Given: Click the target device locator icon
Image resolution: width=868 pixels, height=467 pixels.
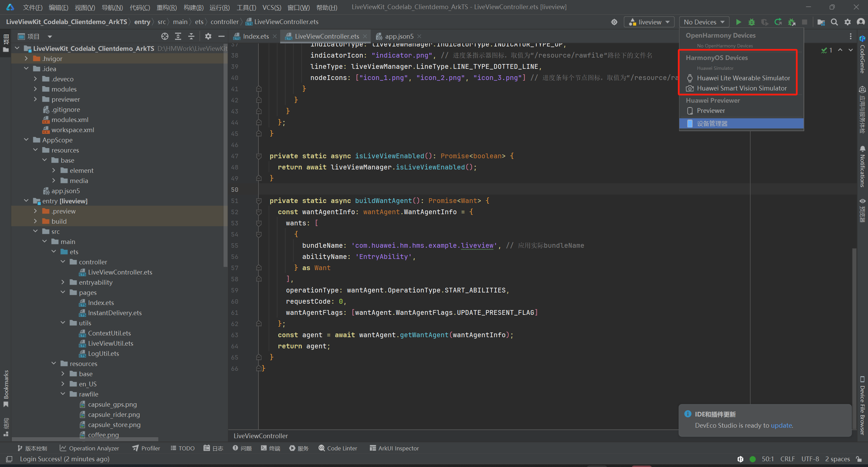Looking at the screenshot, I should (x=614, y=22).
